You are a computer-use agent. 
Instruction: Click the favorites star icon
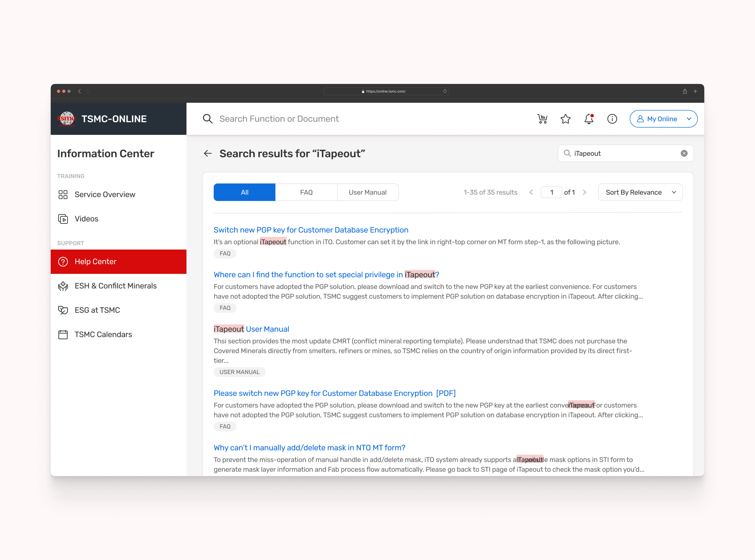pyautogui.click(x=566, y=119)
